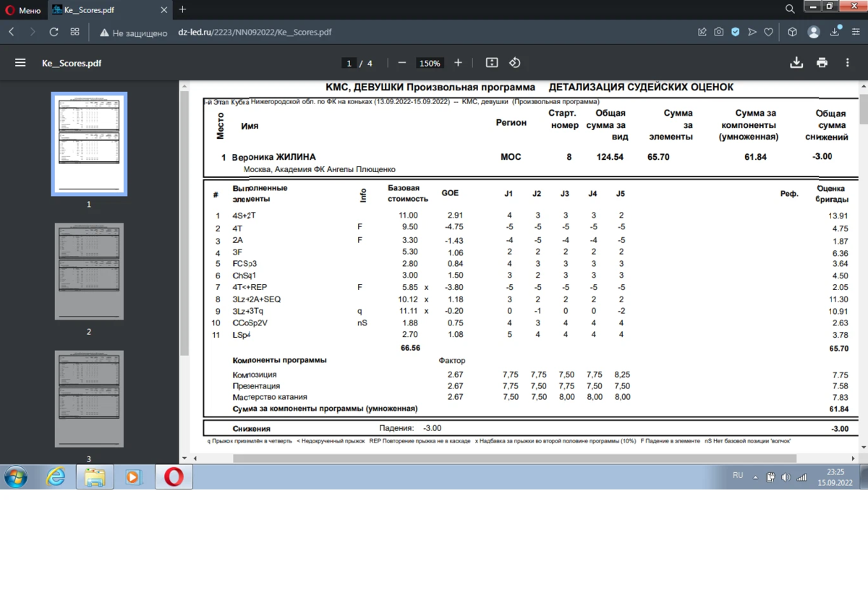Reload the current page
This screenshot has width=868, height=606.
click(x=54, y=32)
